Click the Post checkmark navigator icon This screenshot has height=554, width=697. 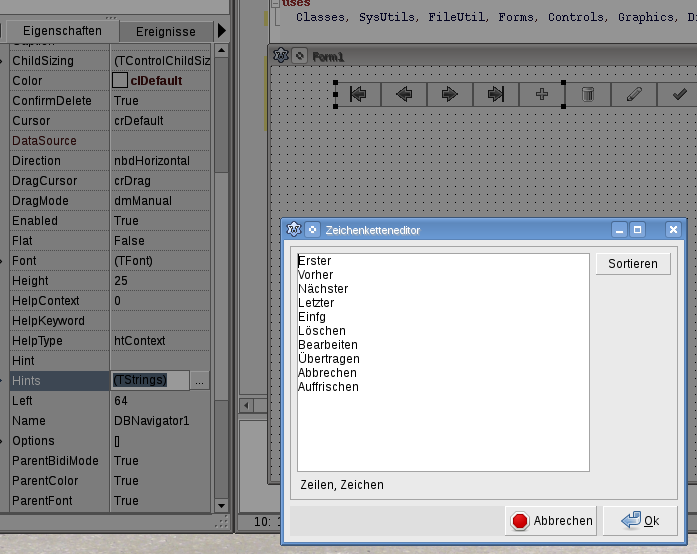(679, 94)
